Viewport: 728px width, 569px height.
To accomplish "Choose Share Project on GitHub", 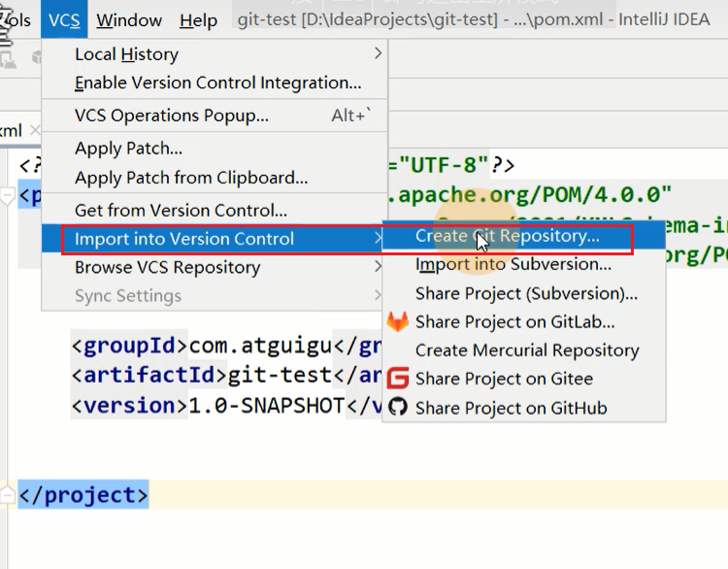I will click(524, 408).
